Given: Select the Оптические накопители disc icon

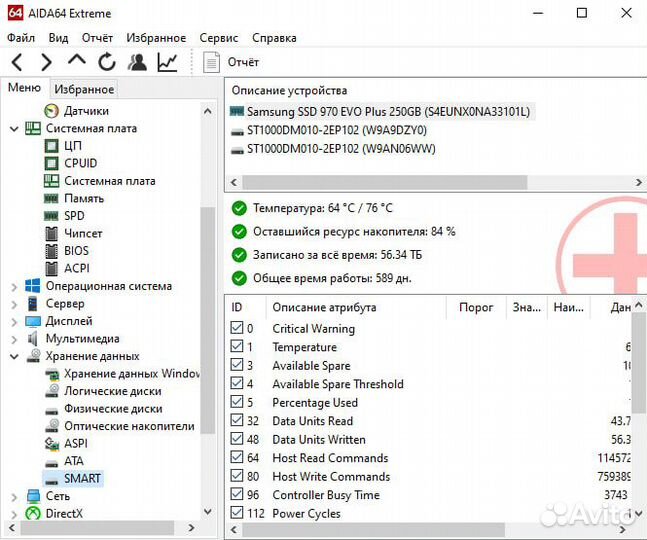Looking at the screenshot, I should pos(52,425).
